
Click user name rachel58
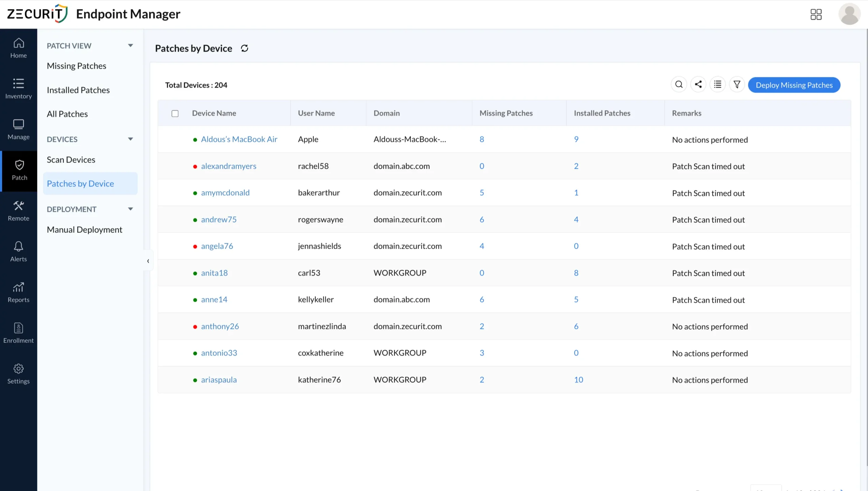tap(313, 166)
